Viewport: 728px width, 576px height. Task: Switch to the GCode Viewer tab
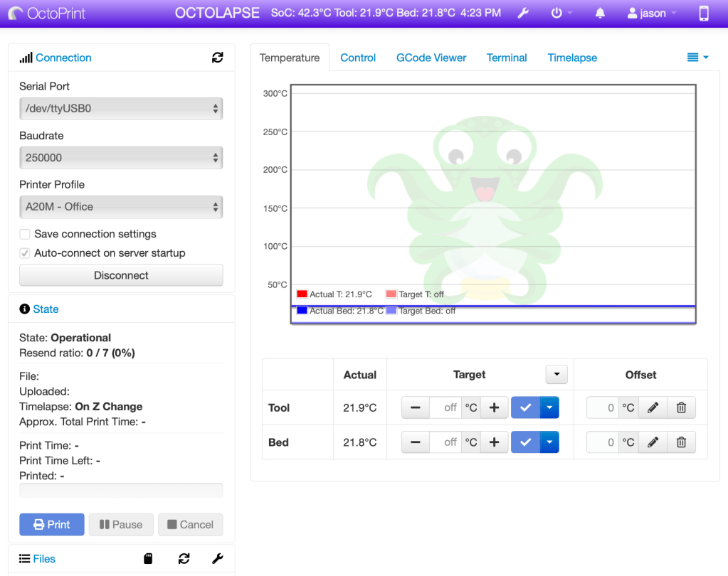tap(431, 58)
